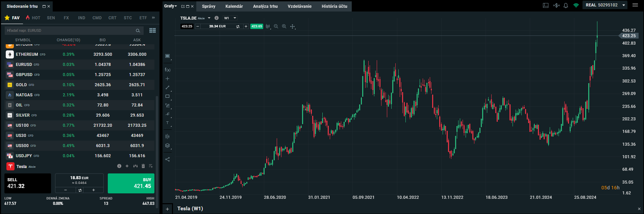Expand the REAL account dropdown
644x214 pixels.
pyautogui.click(x=624, y=5)
